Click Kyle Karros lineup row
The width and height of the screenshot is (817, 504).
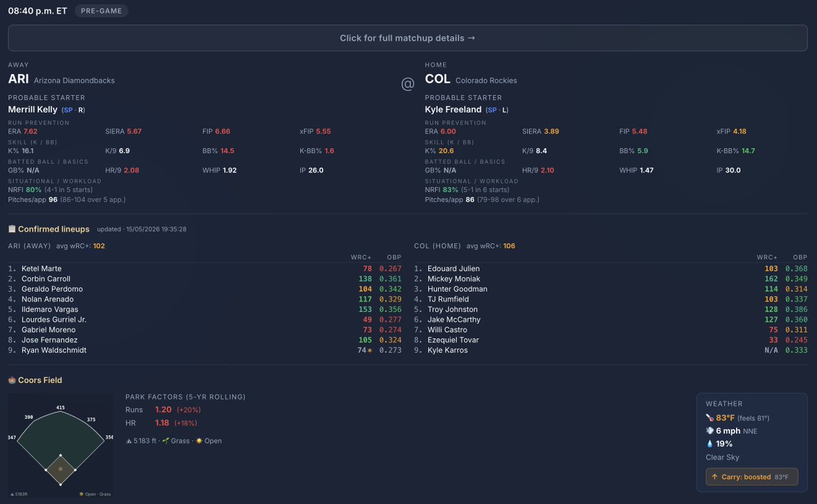611,350
